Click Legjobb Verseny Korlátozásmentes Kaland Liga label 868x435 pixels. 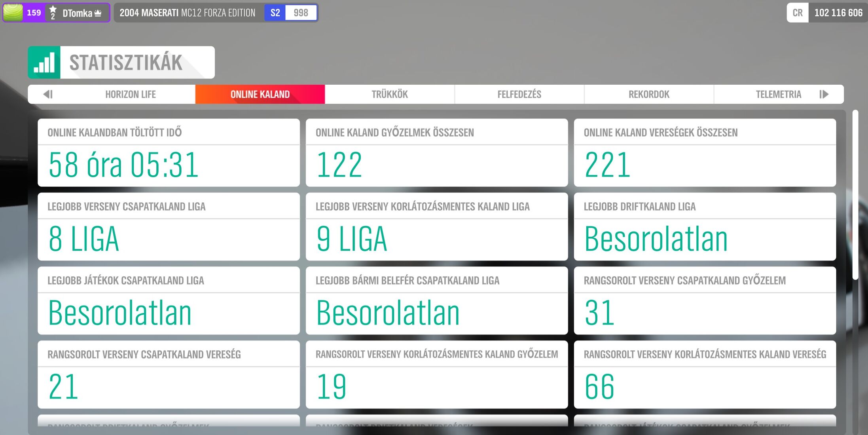pos(423,206)
